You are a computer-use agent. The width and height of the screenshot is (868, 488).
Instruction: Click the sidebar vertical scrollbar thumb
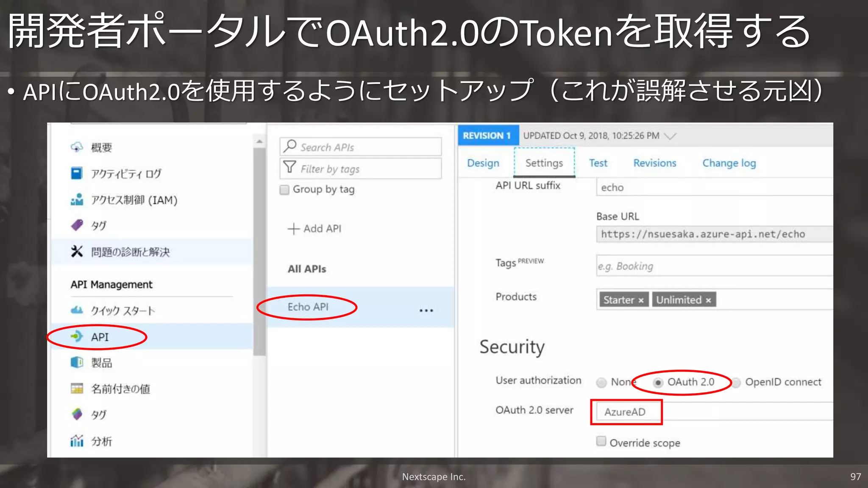[x=259, y=252]
